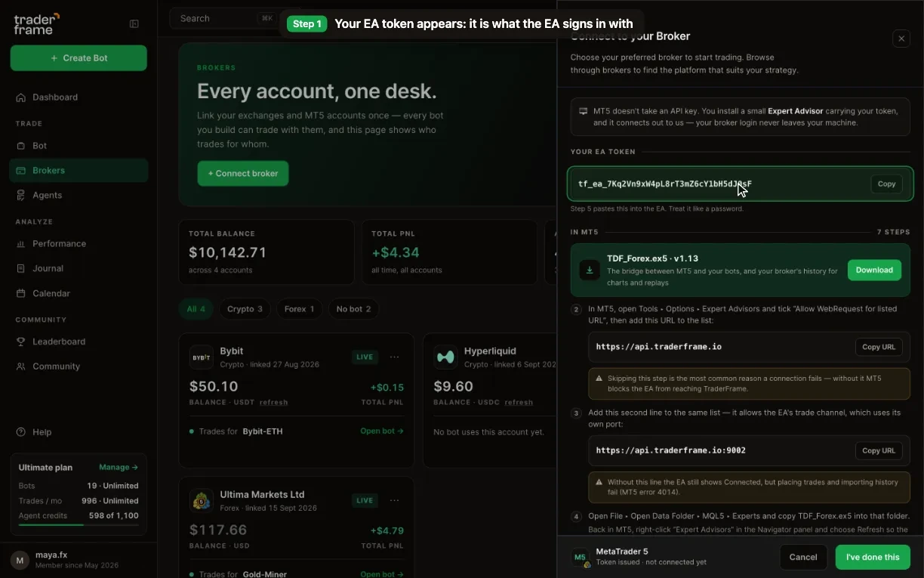Click the Connect broker button
Screen dimensions: 924x578
[243, 174]
